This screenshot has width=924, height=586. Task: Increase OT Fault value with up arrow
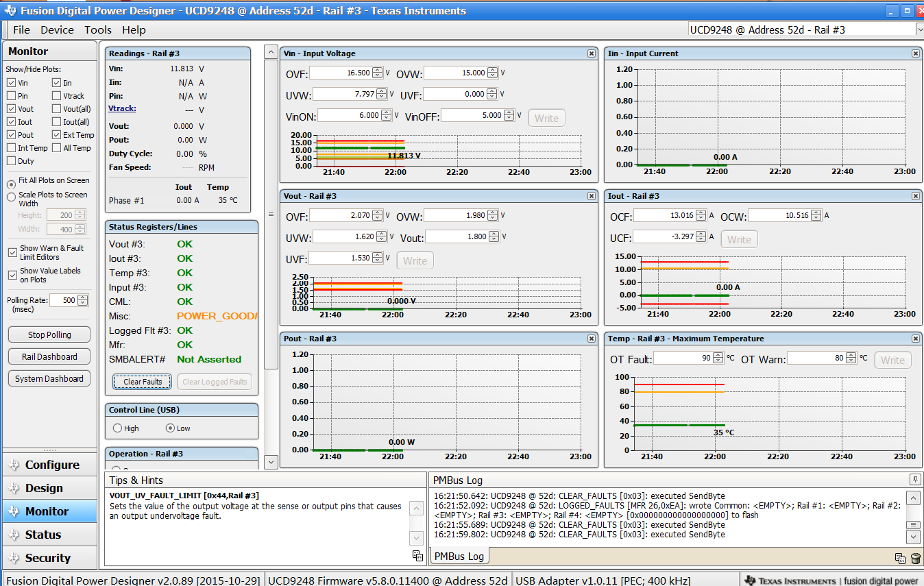pyautogui.click(x=718, y=355)
